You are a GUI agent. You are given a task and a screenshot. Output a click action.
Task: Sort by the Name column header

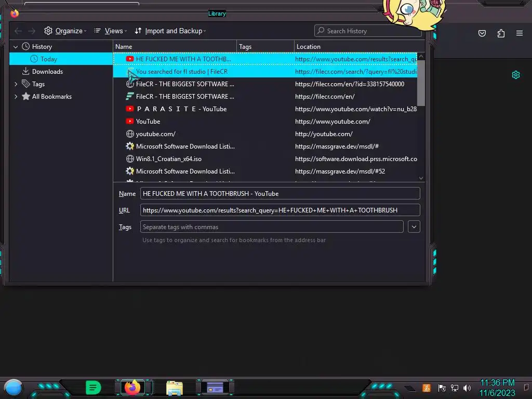tap(175, 46)
